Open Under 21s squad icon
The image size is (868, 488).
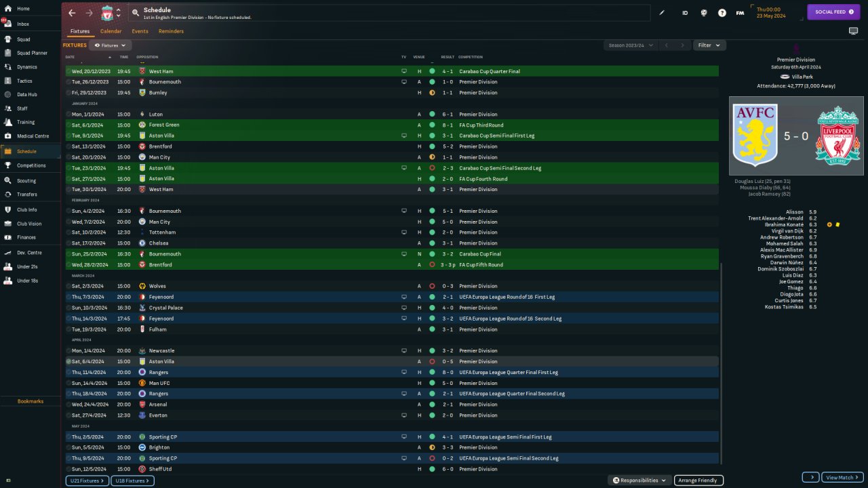click(x=7, y=266)
